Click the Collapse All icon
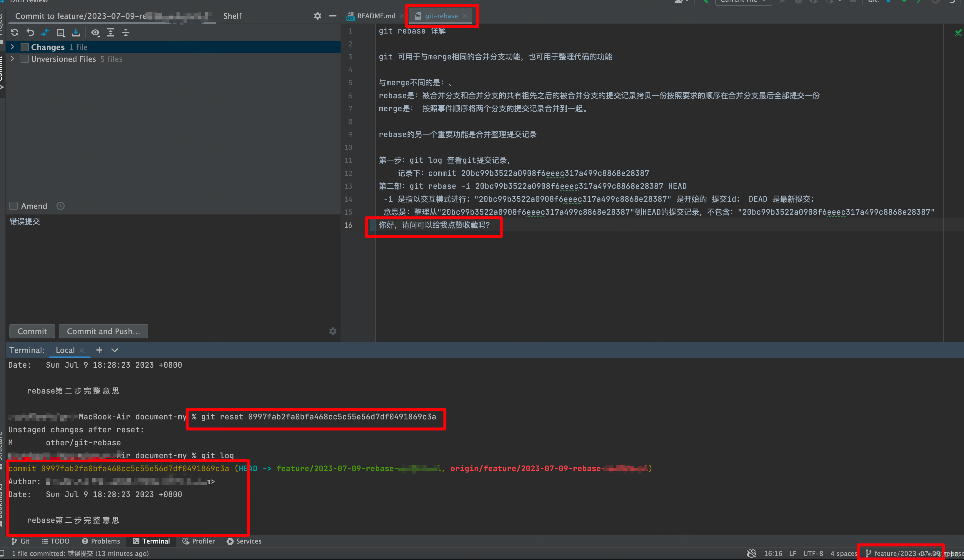 (126, 33)
